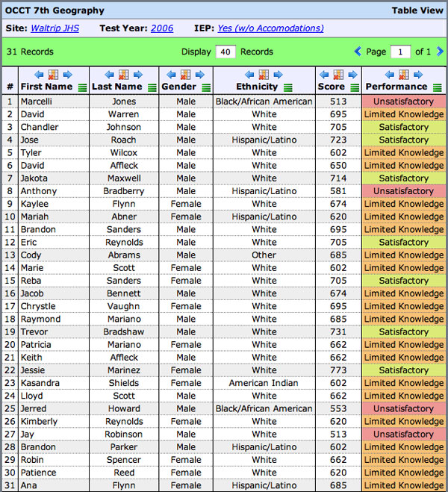Screen dimensions: 448x492
Task: Change test year via 2006 link
Action: pyautogui.click(x=162, y=28)
